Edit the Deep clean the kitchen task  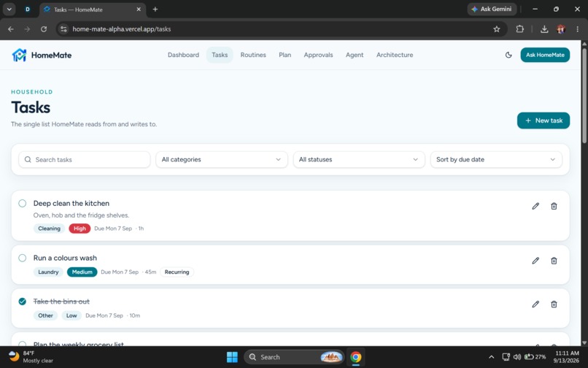[x=535, y=206]
